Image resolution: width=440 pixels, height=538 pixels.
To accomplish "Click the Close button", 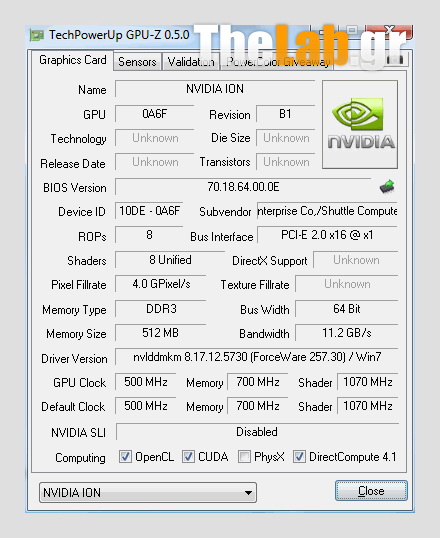I will coord(371,491).
